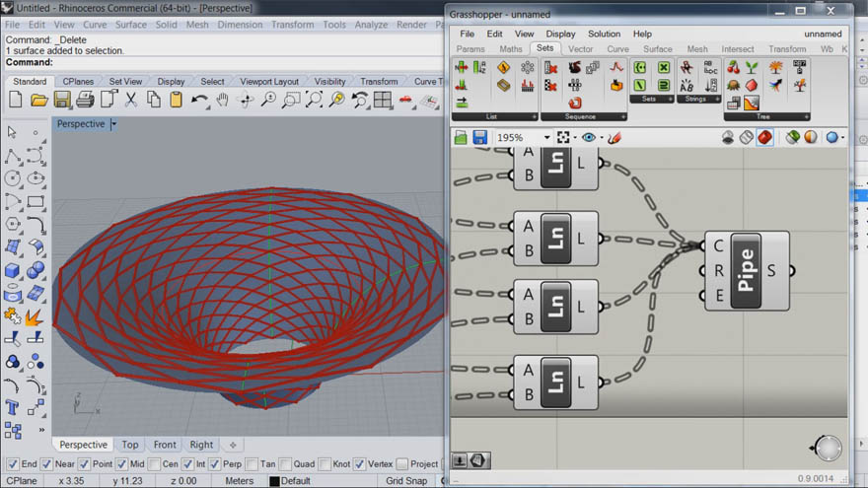This screenshot has height=488, width=868.
Task: Activate the Pan hand tool
Action: click(x=223, y=101)
